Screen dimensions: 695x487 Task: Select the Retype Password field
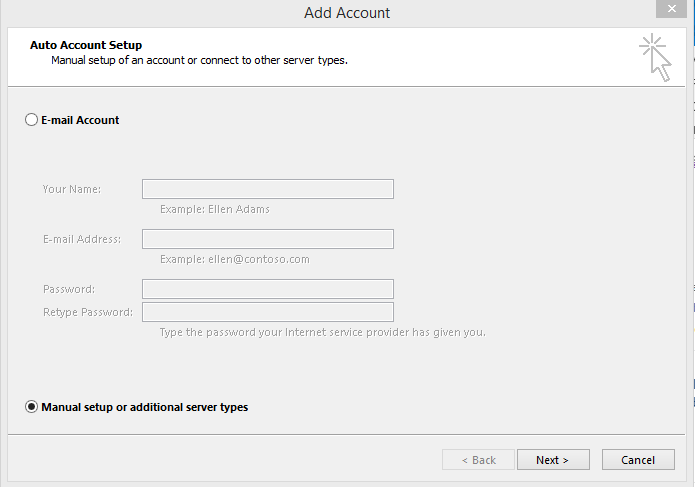tap(267, 312)
